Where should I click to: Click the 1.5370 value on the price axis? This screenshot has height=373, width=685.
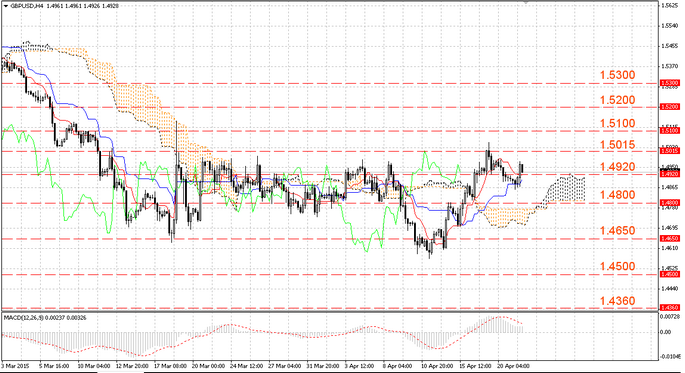tap(669, 66)
